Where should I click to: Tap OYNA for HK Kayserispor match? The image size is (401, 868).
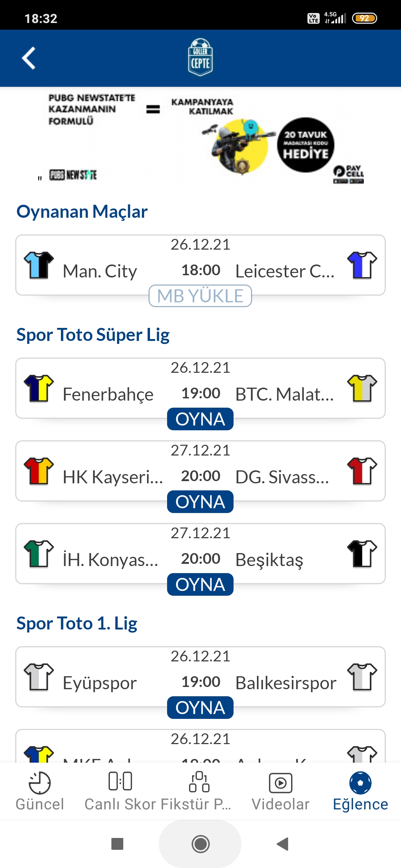tap(200, 502)
